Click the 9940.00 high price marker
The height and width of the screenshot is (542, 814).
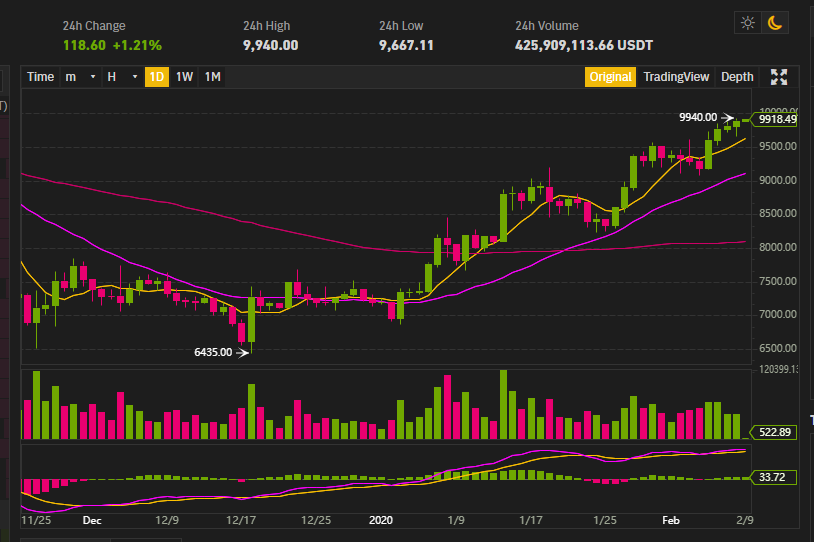pos(698,117)
